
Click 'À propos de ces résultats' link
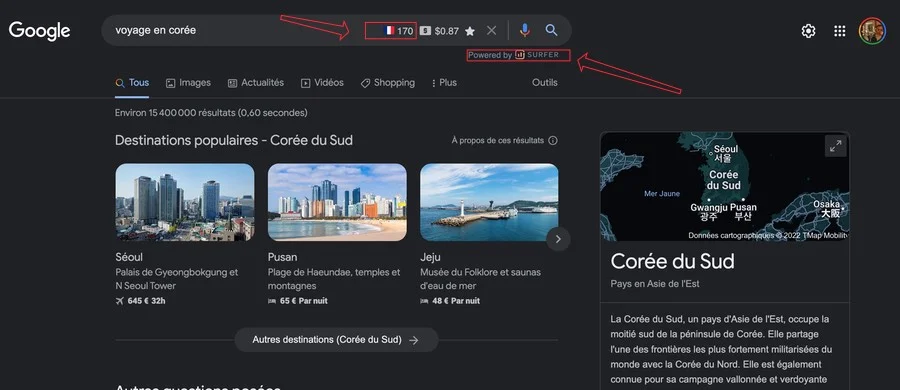point(498,141)
